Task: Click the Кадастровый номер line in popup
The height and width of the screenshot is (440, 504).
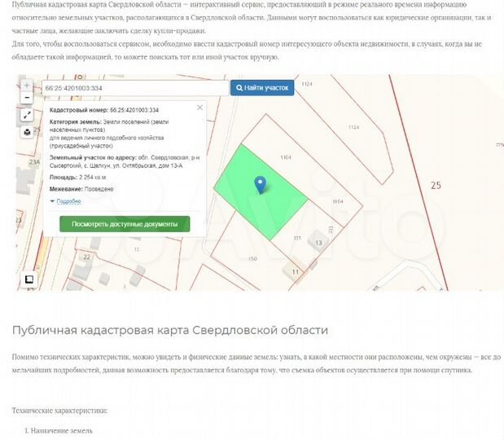Action: (x=104, y=110)
